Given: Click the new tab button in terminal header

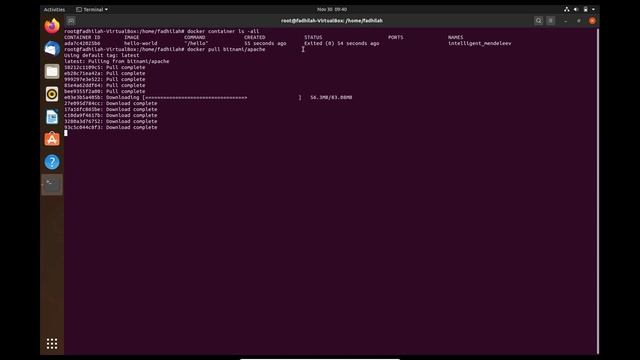Looking at the screenshot, I should pyautogui.click(x=71, y=20).
